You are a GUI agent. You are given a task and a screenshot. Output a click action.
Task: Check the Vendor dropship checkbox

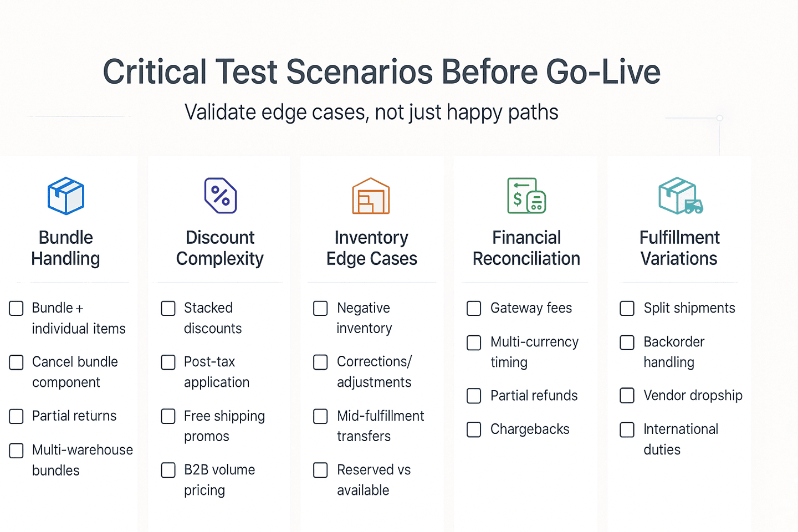(627, 396)
